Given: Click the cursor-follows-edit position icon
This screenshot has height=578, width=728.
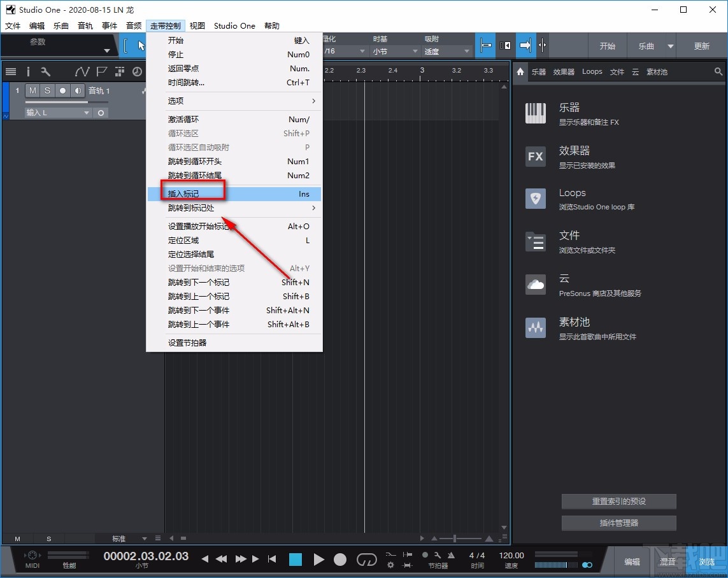Looking at the screenshot, I should tap(542, 45).
